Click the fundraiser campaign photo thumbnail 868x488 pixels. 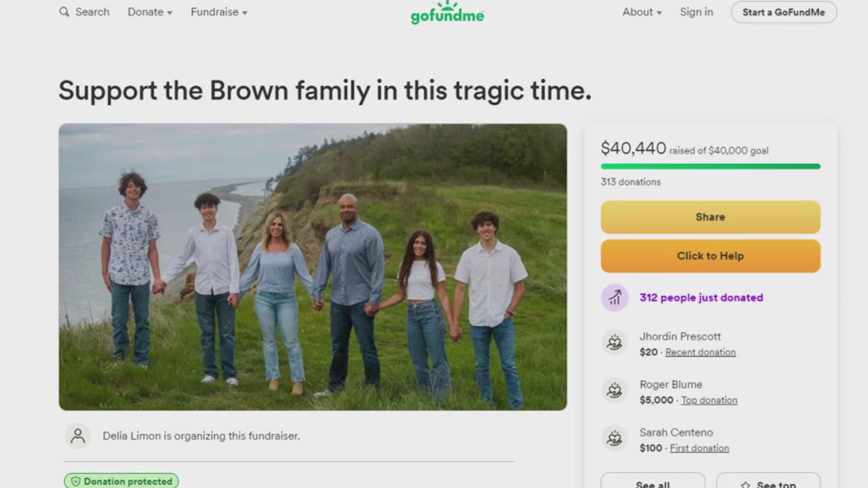(312, 266)
